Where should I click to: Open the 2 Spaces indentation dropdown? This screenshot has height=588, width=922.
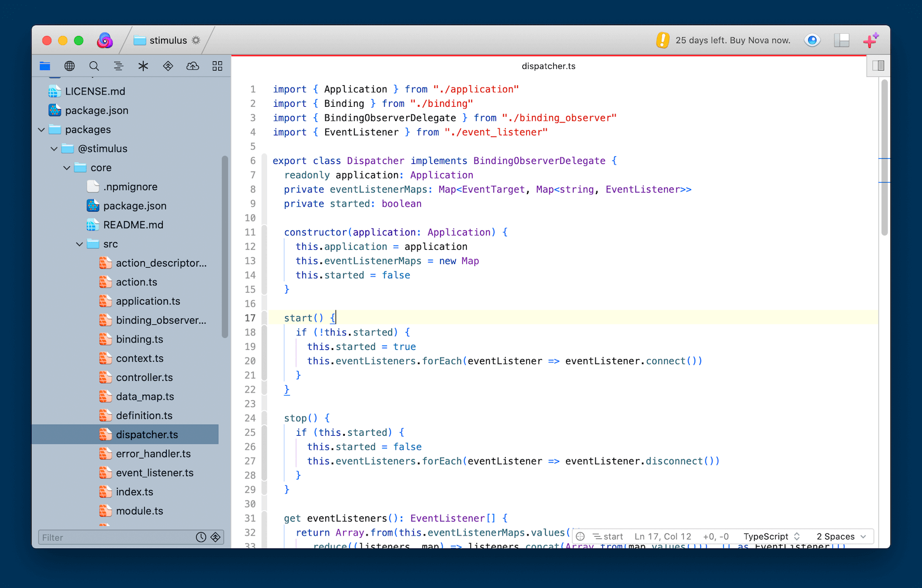pyautogui.click(x=841, y=537)
